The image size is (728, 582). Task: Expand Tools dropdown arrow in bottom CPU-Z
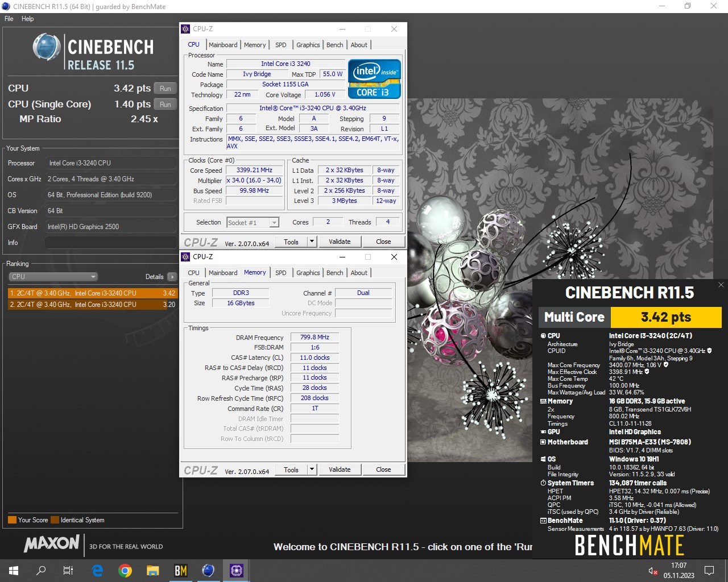click(x=312, y=469)
